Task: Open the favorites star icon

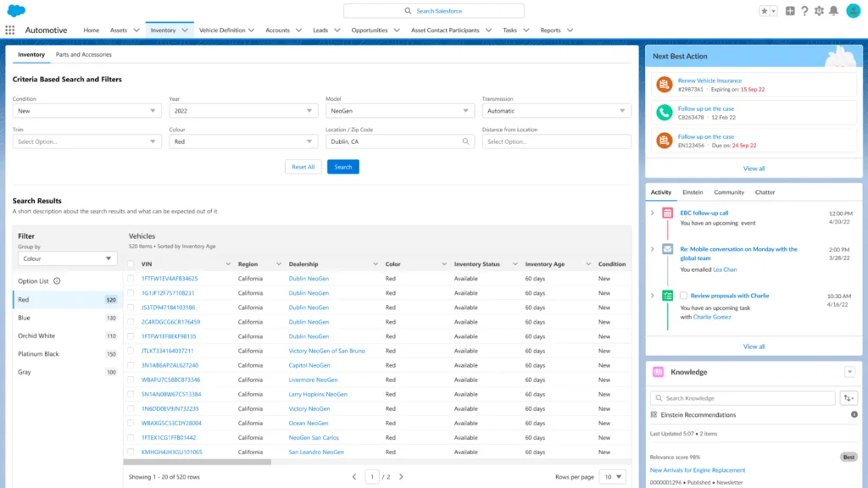Action: tap(766, 11)
